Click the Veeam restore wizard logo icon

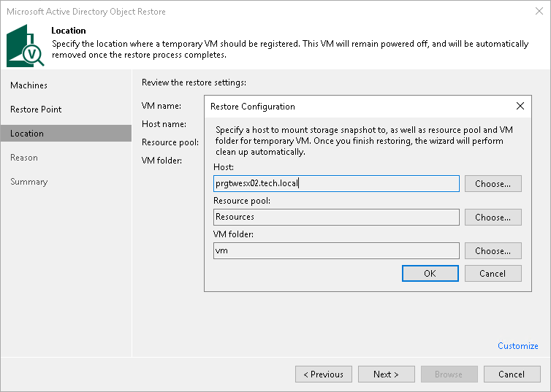pyautogui.click(x=26, y=45)
